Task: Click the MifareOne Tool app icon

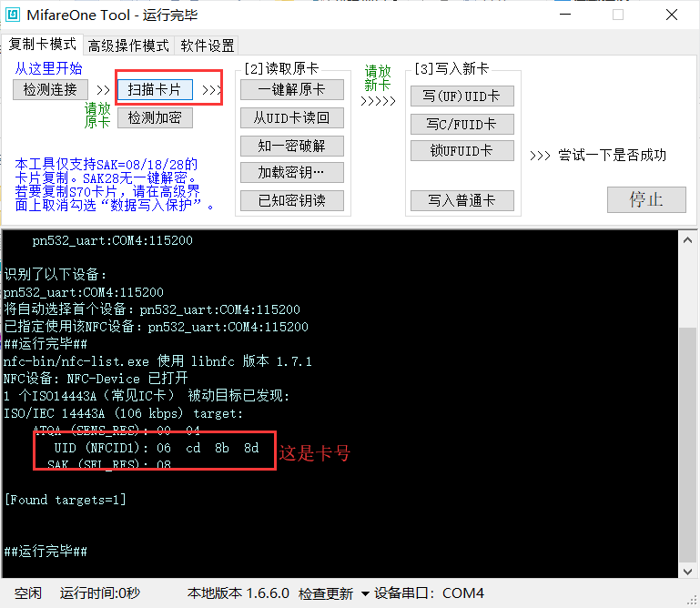Action: pos(13,15)
